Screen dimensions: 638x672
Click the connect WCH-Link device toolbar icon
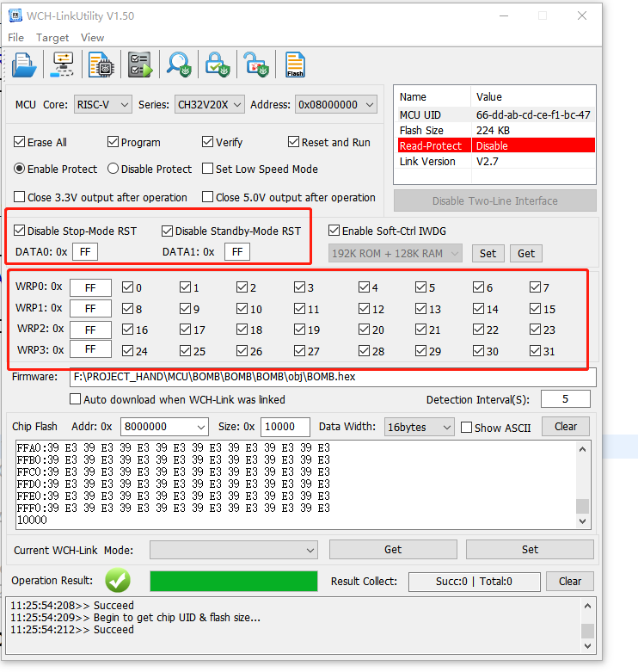click(x=64, y=65)
